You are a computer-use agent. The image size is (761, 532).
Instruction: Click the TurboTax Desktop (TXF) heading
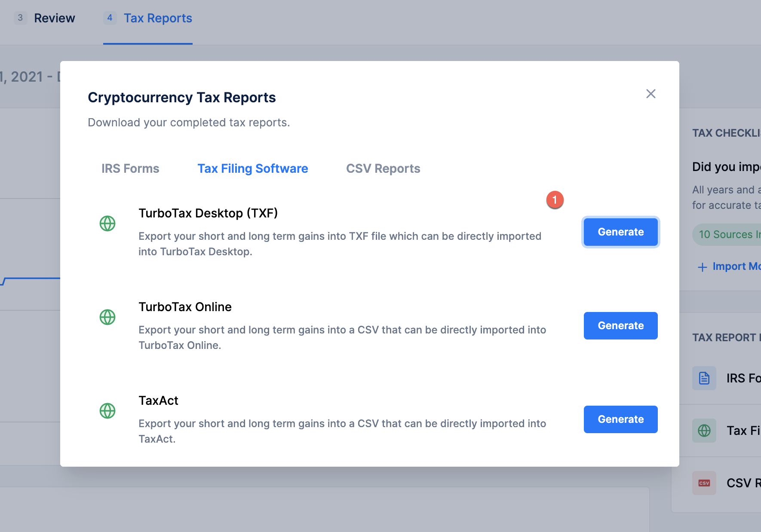click(x=208, y=213)
